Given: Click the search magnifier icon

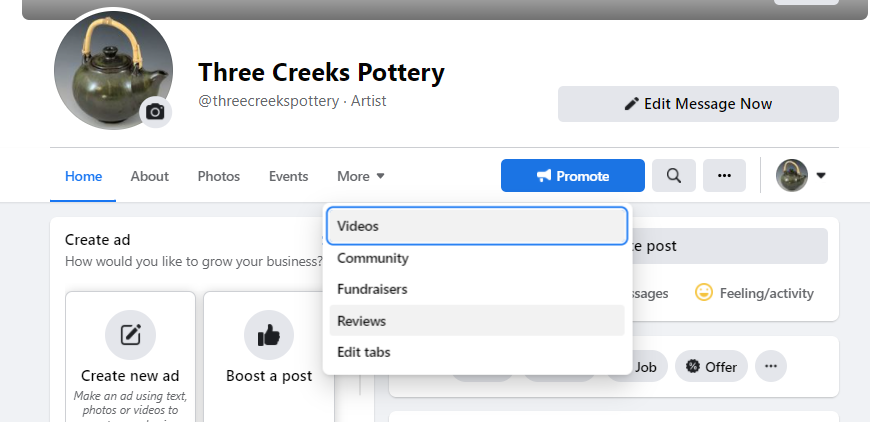Looking at the screenshot, I should 674,176.
